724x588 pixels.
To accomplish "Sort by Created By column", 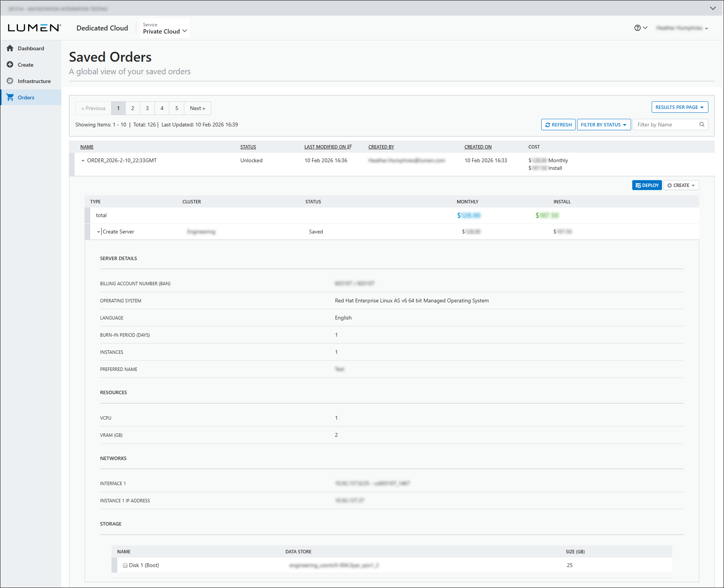I will [x=381, y=147].
